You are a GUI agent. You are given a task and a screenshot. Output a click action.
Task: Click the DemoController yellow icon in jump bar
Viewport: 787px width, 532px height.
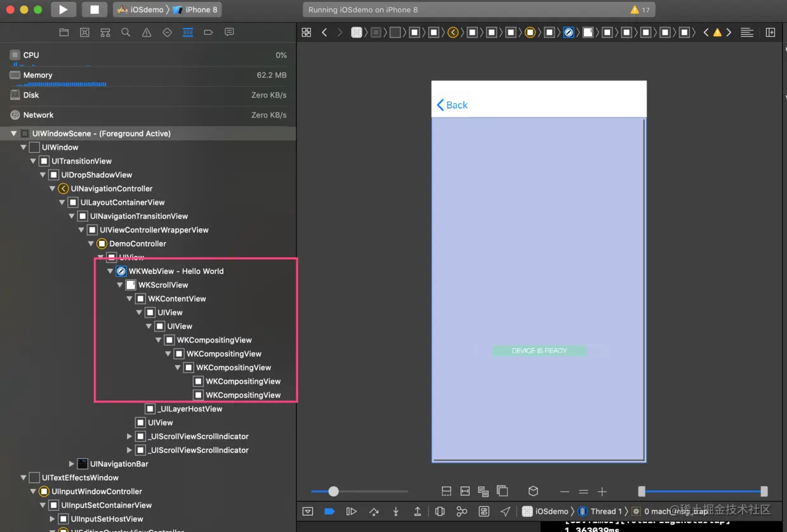(530, 32)
